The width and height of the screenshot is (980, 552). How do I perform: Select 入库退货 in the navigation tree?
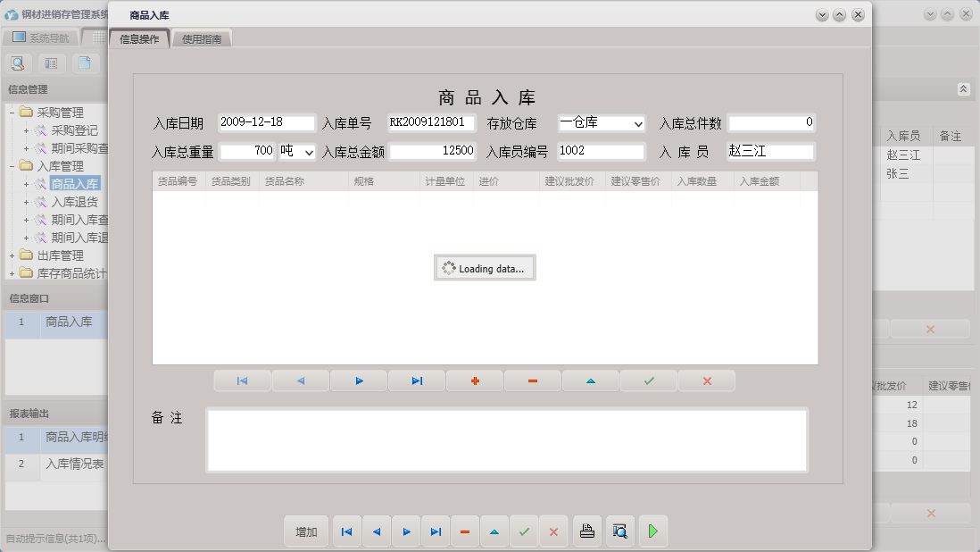coord(74,202)
